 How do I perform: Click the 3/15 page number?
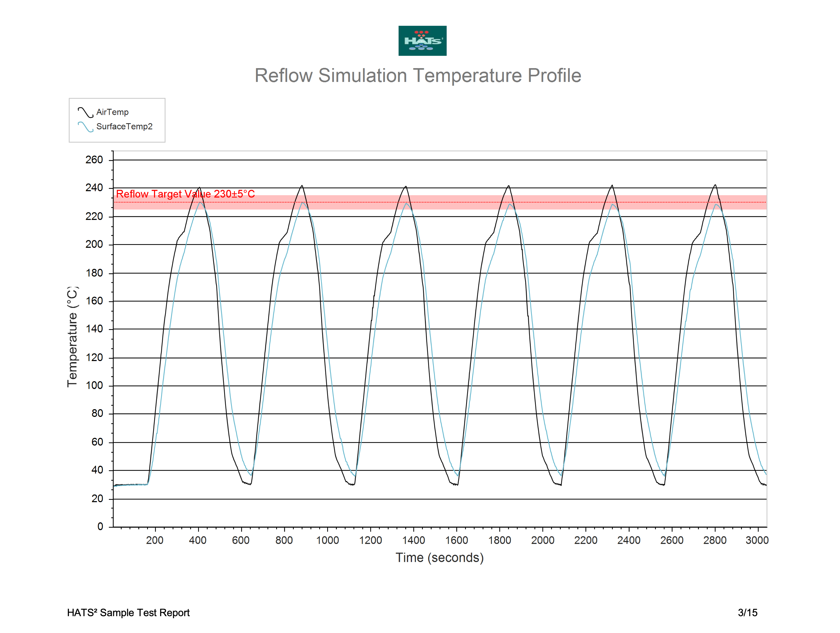[x=748, y=613]
